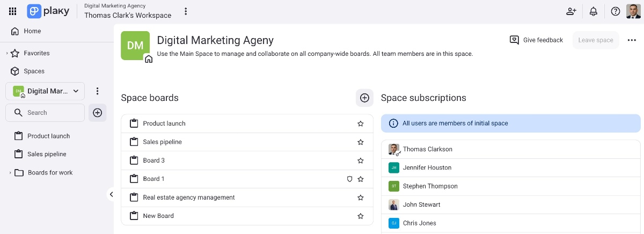The width and height of the screenshot is (644, 234).
Task: Open workspace options menu beside Thomas Clark's Workspace
Action: pyautogui.click(x=186, y=11)
